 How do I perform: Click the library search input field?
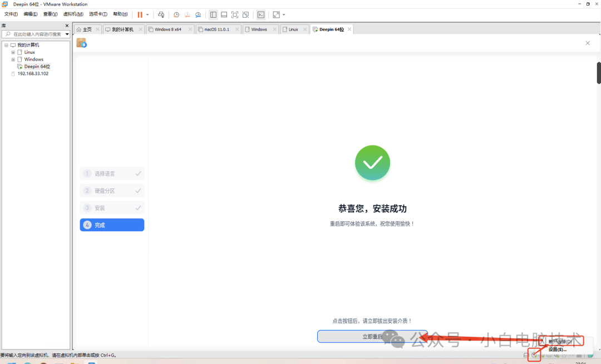[x=35, y=33]
